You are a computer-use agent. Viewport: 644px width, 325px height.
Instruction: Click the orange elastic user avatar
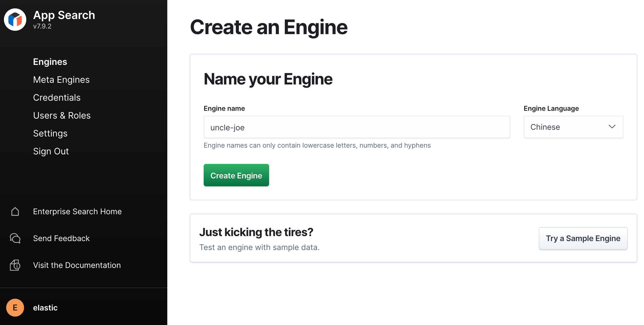[x=15, y=308]
